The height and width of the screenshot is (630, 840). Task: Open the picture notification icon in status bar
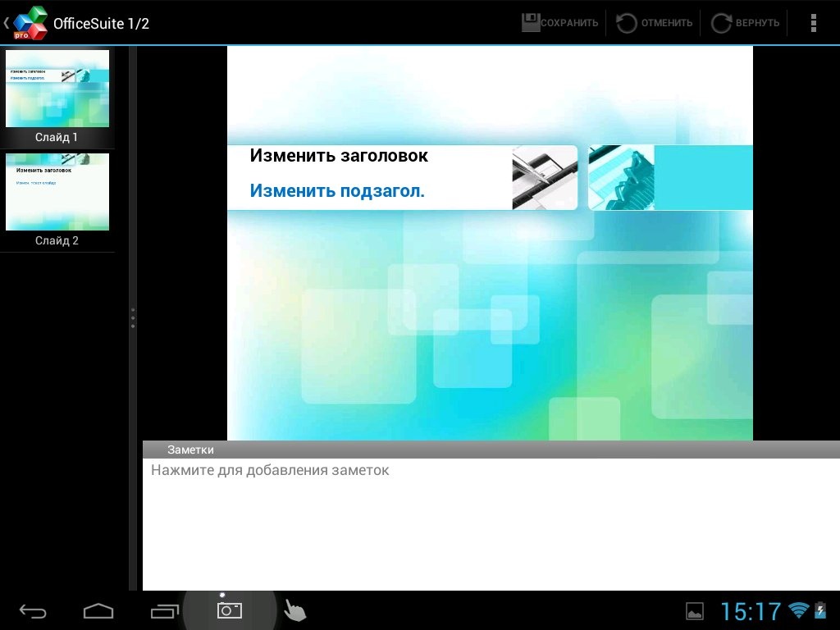(x=695, y=611)
